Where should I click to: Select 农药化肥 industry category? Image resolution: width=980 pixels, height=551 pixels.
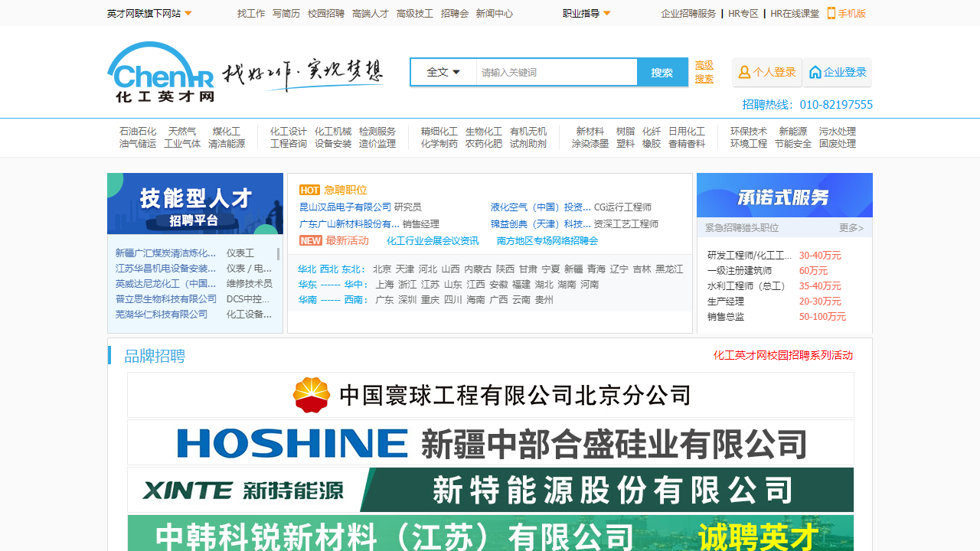click(484, 144)
